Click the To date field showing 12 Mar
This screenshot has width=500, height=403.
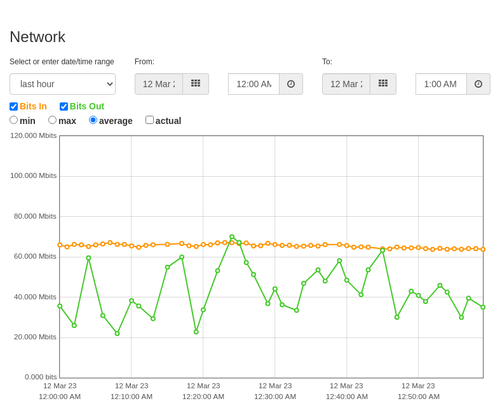click(x=346, y=84)
